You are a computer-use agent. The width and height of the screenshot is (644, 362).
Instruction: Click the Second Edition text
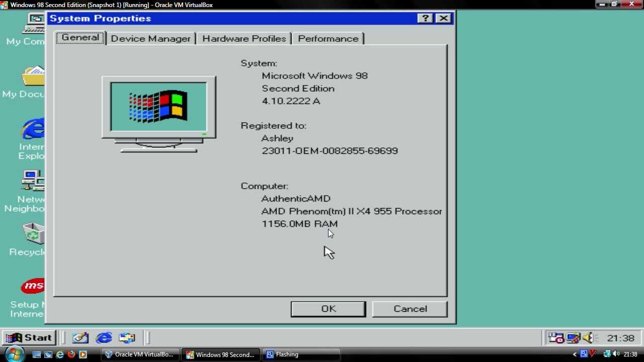pos(298,88)
